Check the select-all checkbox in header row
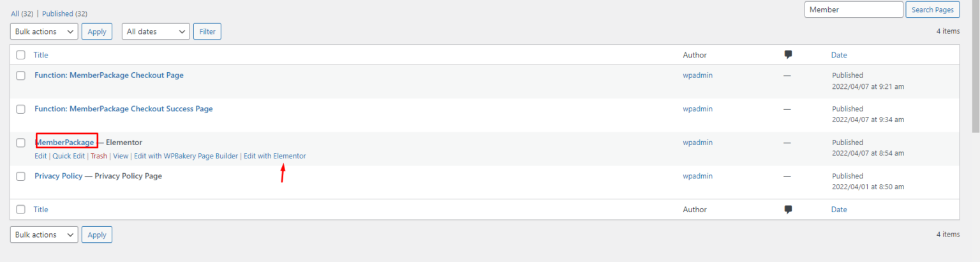This screenshot has width=980, height=262. coord(21,55)
